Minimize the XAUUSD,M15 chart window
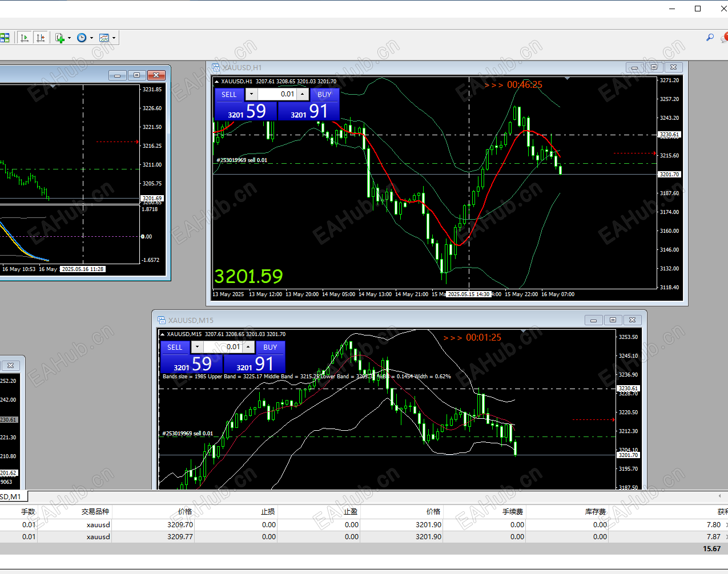The height and width of the screenshot is (574, 728). [593, 320]
